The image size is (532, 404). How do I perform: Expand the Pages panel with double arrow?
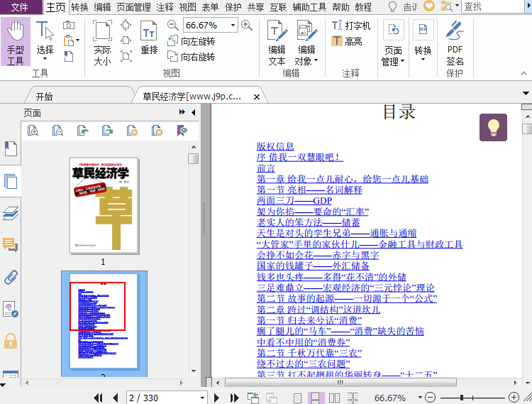click(x=182, y=112)
